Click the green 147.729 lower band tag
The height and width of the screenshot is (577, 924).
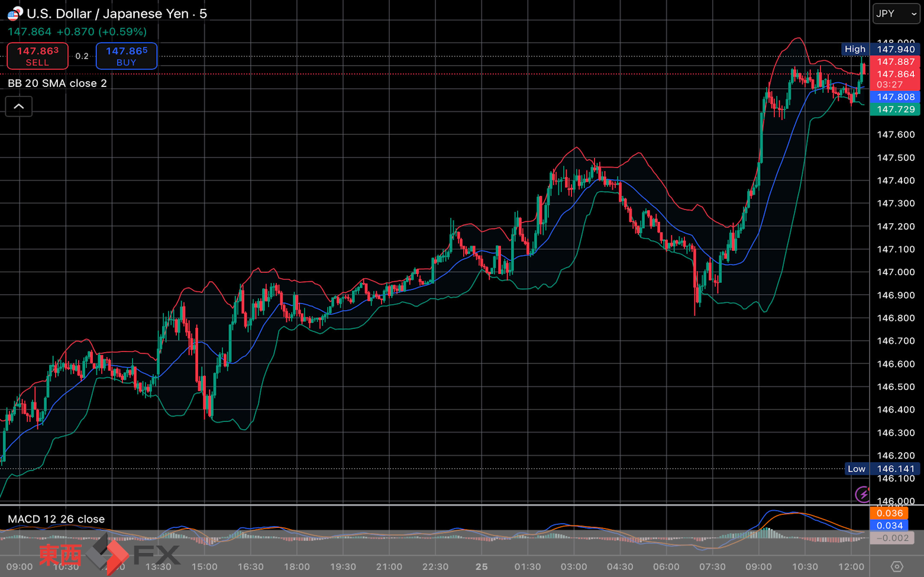pyautogui.click(x=896, y=109)
